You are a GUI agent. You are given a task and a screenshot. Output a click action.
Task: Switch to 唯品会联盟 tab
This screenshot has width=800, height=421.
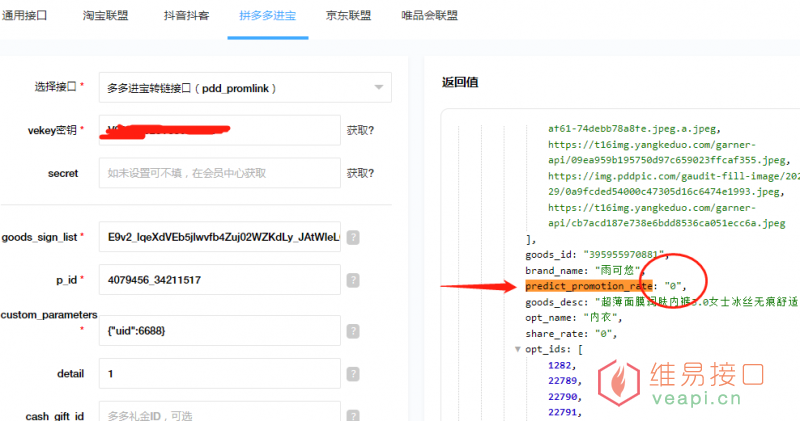pos(430,15)
